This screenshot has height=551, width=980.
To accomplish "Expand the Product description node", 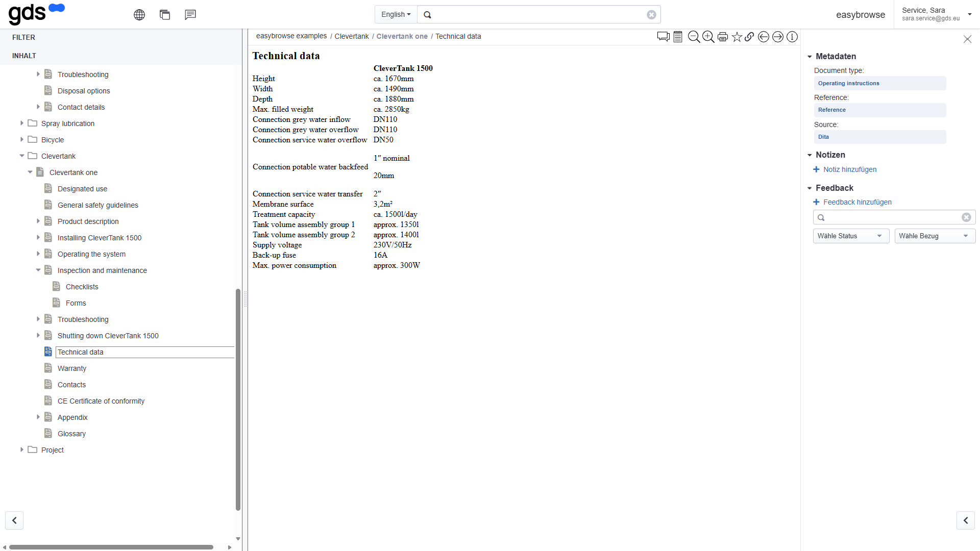I will pyautogui.click(x=38, y=221).
